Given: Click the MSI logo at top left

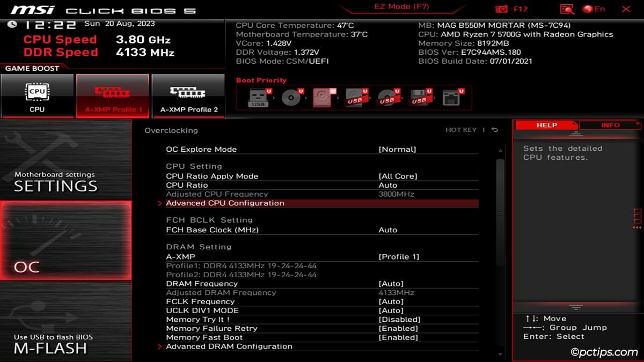Looking at the screenshot, I should point(33,10).
